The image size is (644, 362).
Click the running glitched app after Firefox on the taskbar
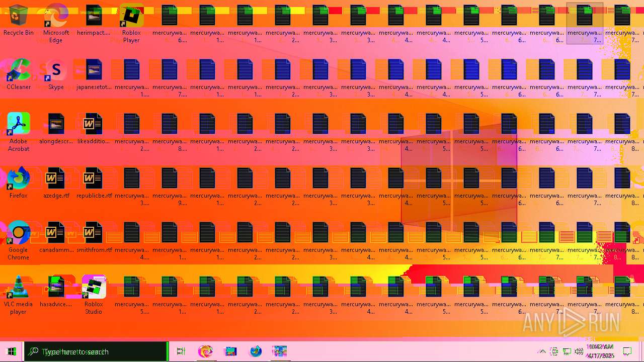(x=280, y=351)
